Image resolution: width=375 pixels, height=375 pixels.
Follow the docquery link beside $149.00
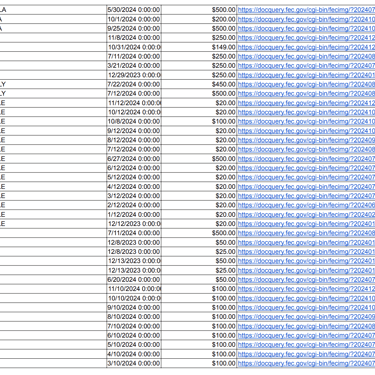[306, 47]
